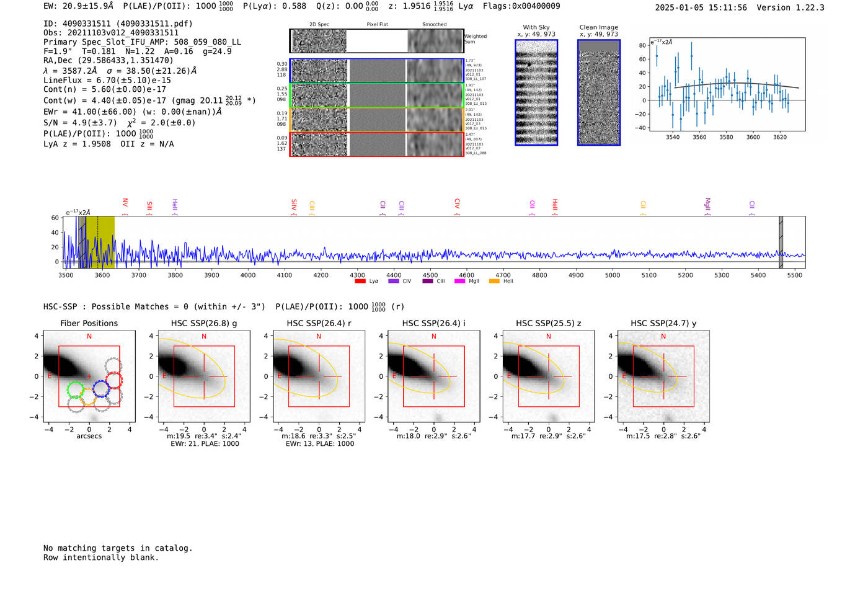Click the red fiber circle in Fiber Positions
This screenshot has height=591, width=868.
coord(113,380)
